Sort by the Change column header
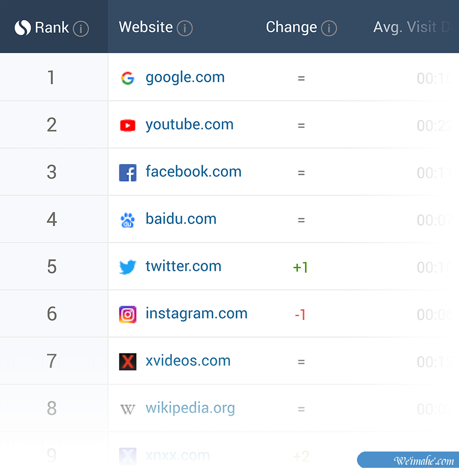 tap(291, 28)
